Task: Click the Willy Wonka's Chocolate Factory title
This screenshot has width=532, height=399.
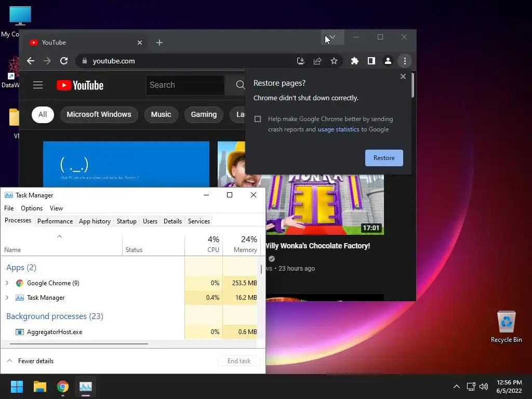Action: point(317,246)
